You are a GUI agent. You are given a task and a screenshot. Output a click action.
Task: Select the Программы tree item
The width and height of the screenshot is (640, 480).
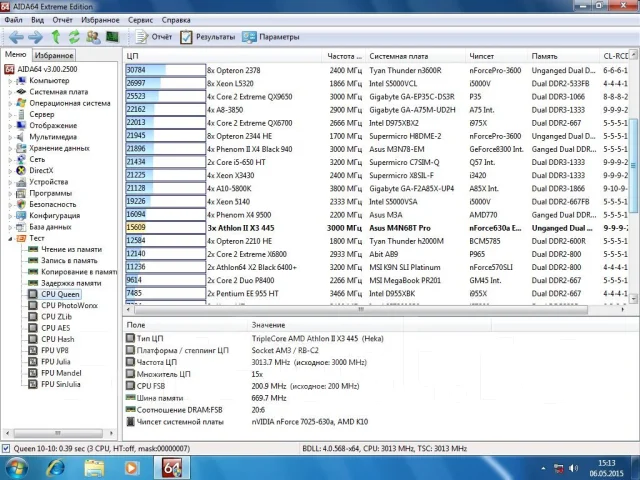51,193
